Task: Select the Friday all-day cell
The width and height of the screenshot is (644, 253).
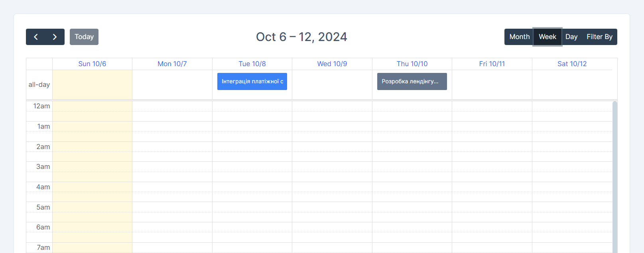Action: click(x=492, y=85)
